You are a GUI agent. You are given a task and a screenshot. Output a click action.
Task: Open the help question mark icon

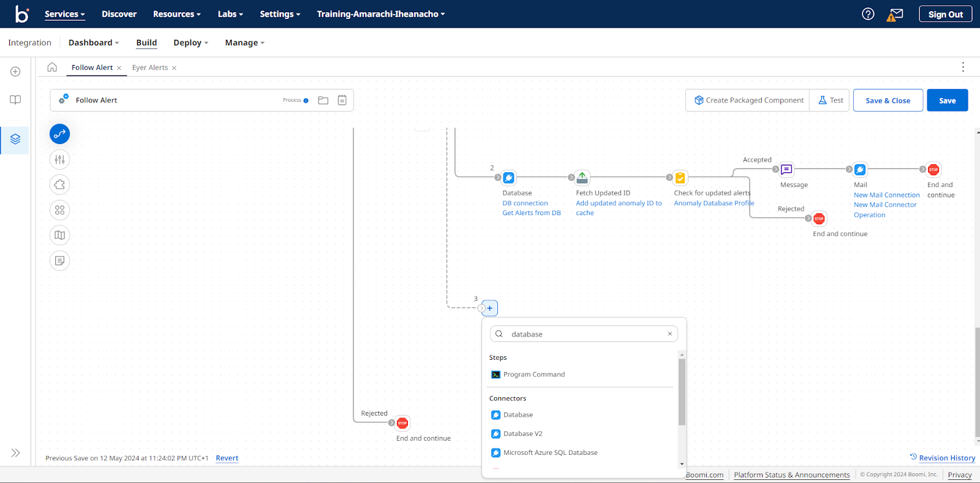(868, 14)
